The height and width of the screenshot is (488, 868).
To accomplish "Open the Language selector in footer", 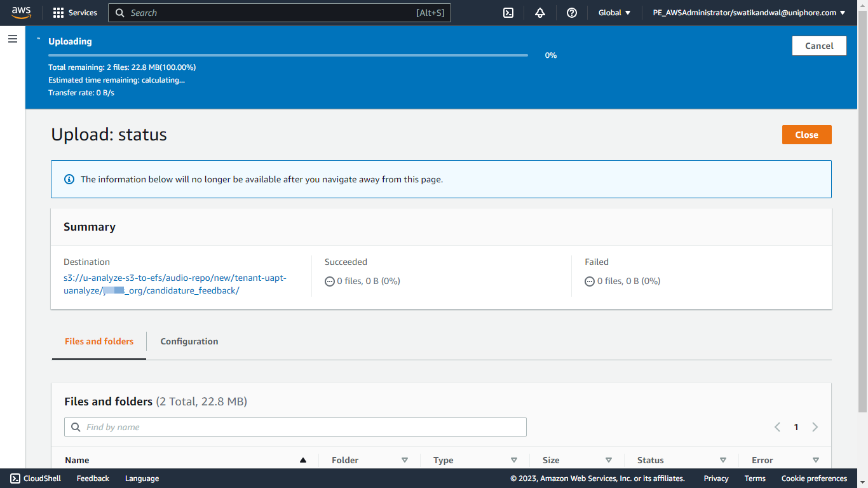I will coord(142,478).
